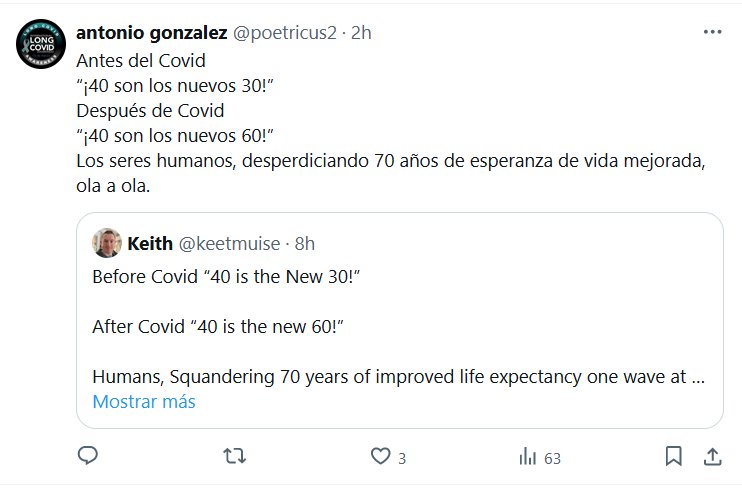Visit the @keetmuise handle
Screen dimensions: 742x488
pos(231,242)
